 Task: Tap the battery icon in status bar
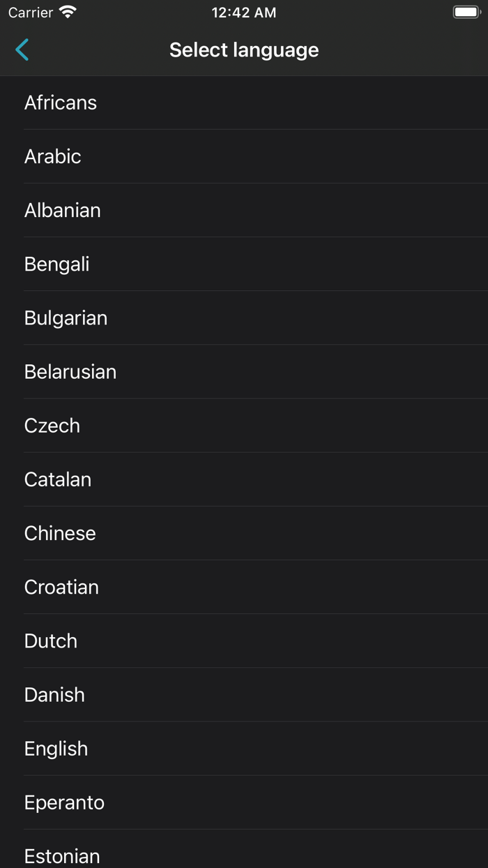(x=466, y=13)
